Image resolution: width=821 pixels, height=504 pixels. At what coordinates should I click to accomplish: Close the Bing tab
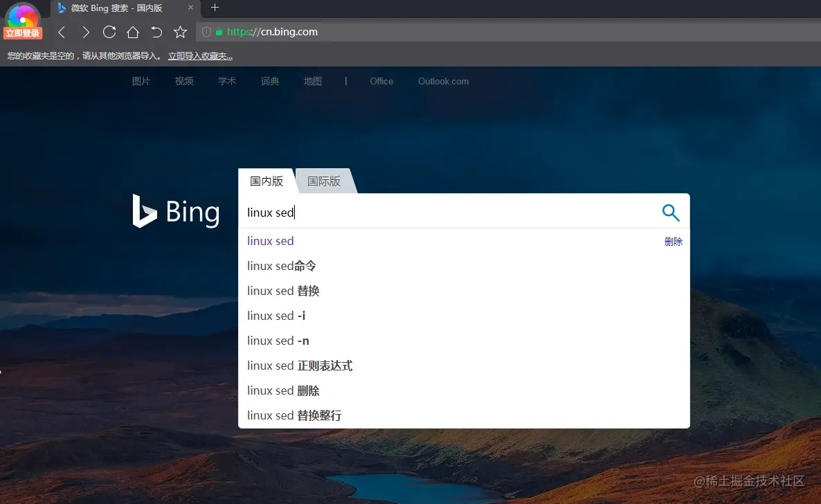click(190, 8)
